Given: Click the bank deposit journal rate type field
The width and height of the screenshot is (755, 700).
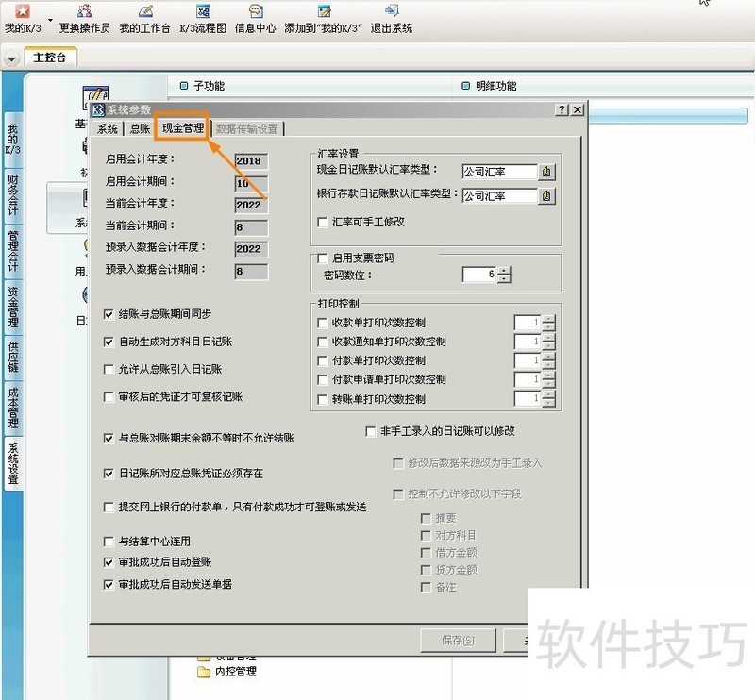Looking at the screenshot, I should [499, 196].
